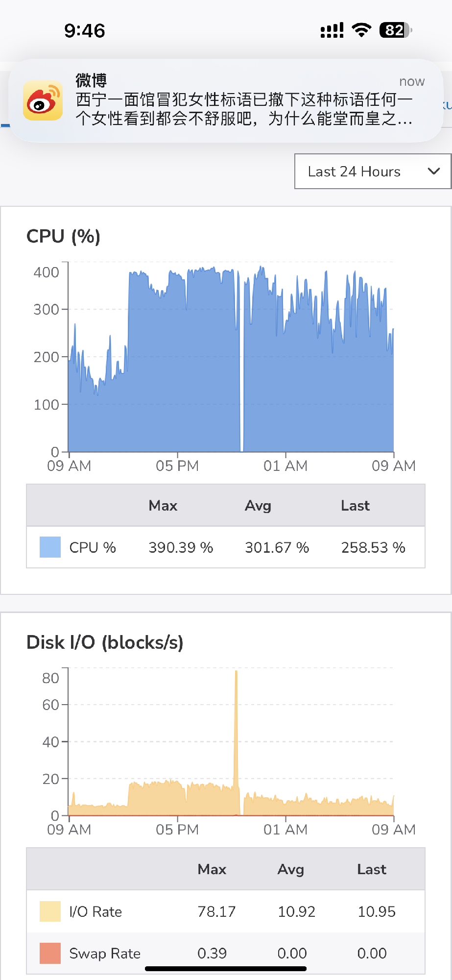The width and height of the screenshot is (452, 980).
Task: Tap the 9:46 clock in status bar
Action: [x=85, y=31]
